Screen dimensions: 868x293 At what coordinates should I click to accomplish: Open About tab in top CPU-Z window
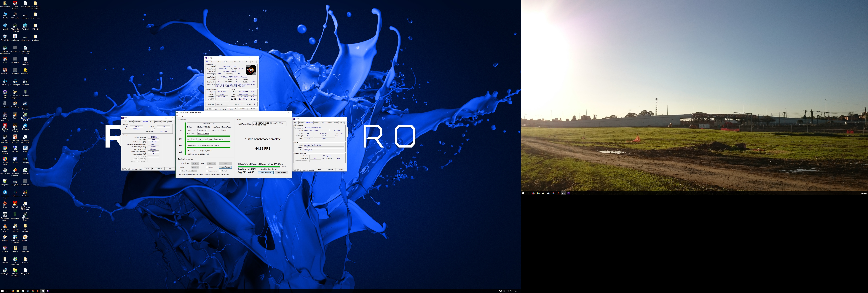coord(253,62)
